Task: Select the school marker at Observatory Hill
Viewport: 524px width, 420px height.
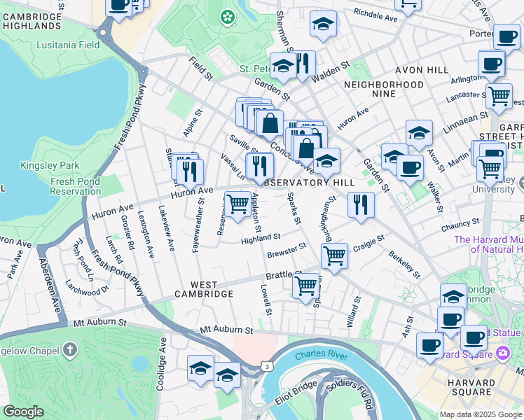Action: (x=327, y=161)
